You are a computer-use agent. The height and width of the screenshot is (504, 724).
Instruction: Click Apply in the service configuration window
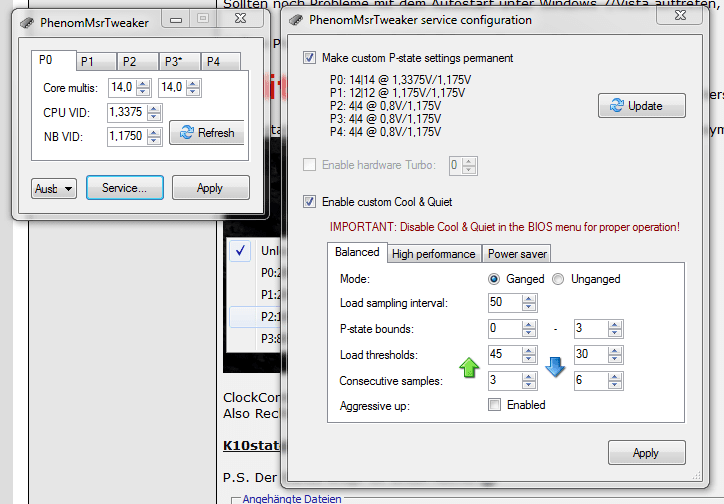tap(646, 453)
